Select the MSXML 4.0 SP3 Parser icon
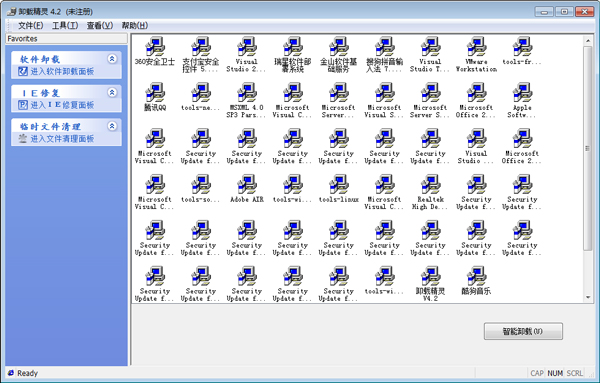Image resolution: width=600 pixels, height=383 pixels. pos(247,93)
